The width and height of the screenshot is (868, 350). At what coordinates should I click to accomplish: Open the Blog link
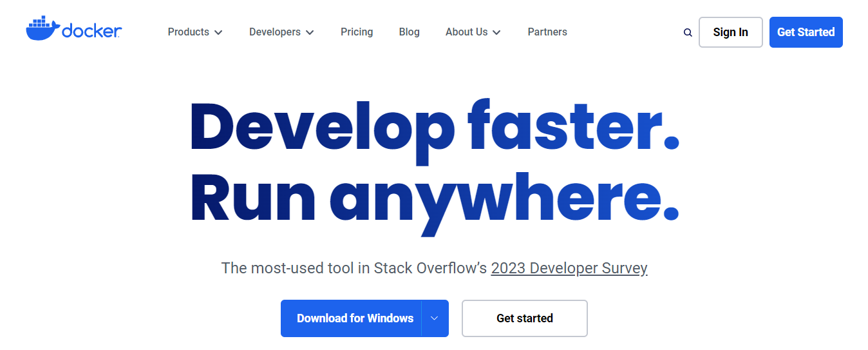(409, 32)
